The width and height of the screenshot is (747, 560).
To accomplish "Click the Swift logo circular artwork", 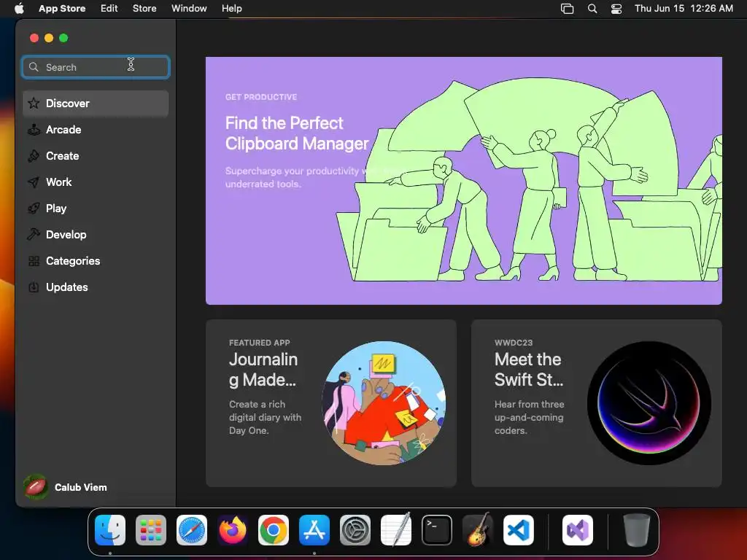I will pyautogui.click(x=649, y=402).
